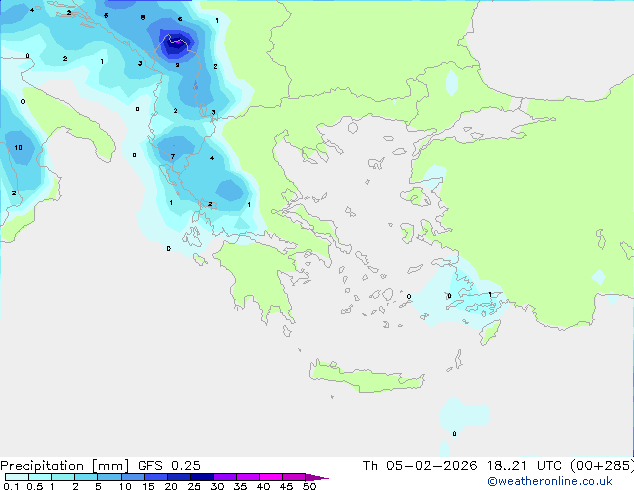Viewport: 634px width, 490px height.
Task: Click the '45' legend scale label
Action: pos(286,486)
